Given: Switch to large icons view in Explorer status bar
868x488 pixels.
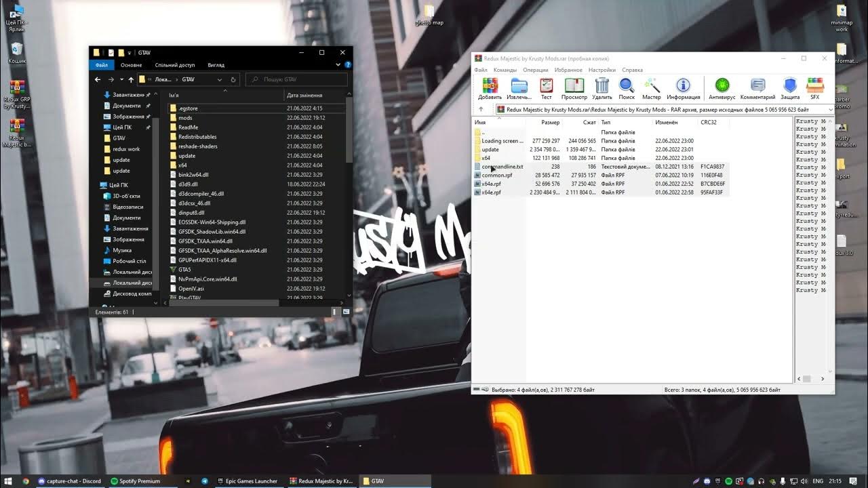Looking at the screenshot, I should (345, 312).
